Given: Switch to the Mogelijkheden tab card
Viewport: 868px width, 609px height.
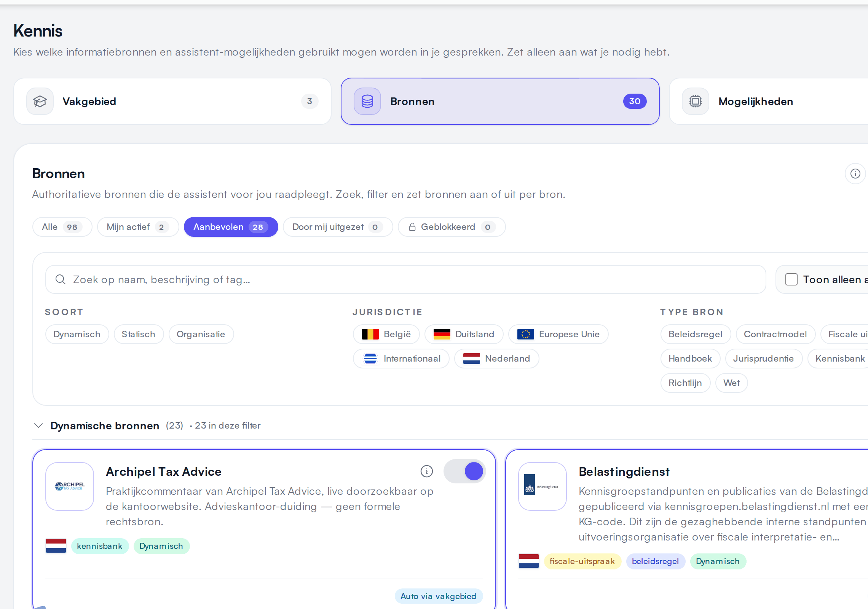Looking at the screenshot, I should click(x=769, y=101).
